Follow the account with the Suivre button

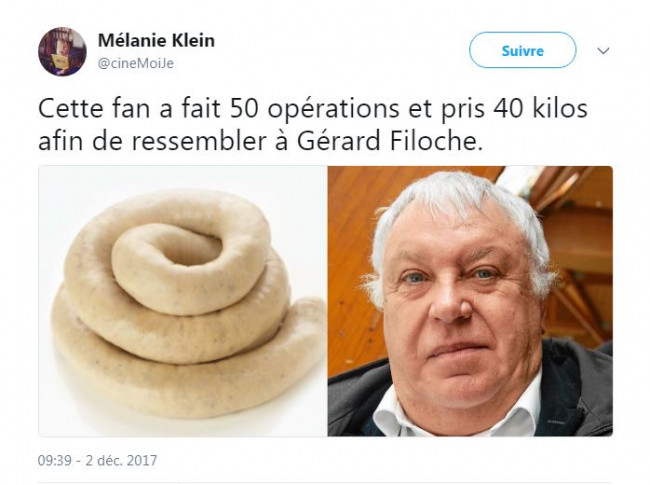pos(522,50)
